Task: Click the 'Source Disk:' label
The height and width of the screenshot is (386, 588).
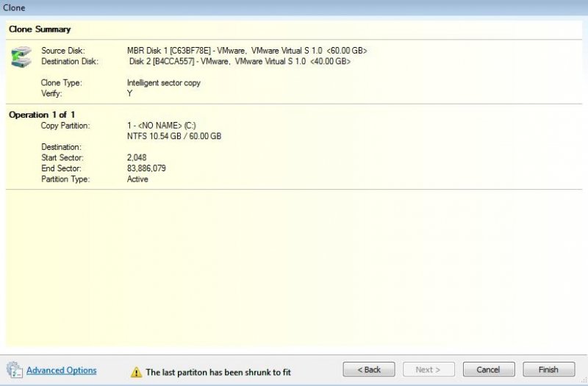Action: 63,51
